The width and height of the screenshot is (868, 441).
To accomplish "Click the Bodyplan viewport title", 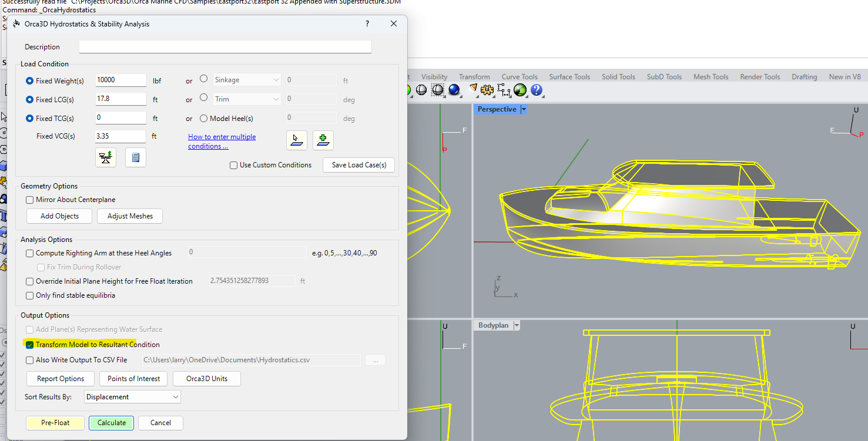I will (x=493, y=325).
